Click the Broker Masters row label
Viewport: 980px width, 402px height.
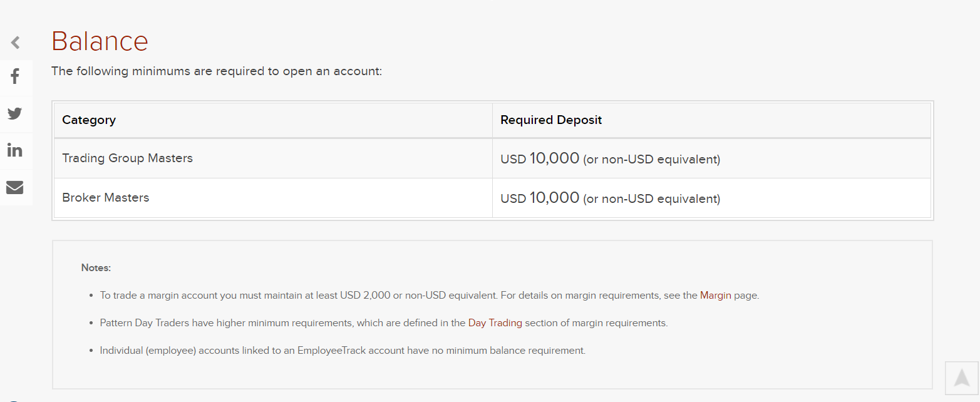tap(105, 197)
